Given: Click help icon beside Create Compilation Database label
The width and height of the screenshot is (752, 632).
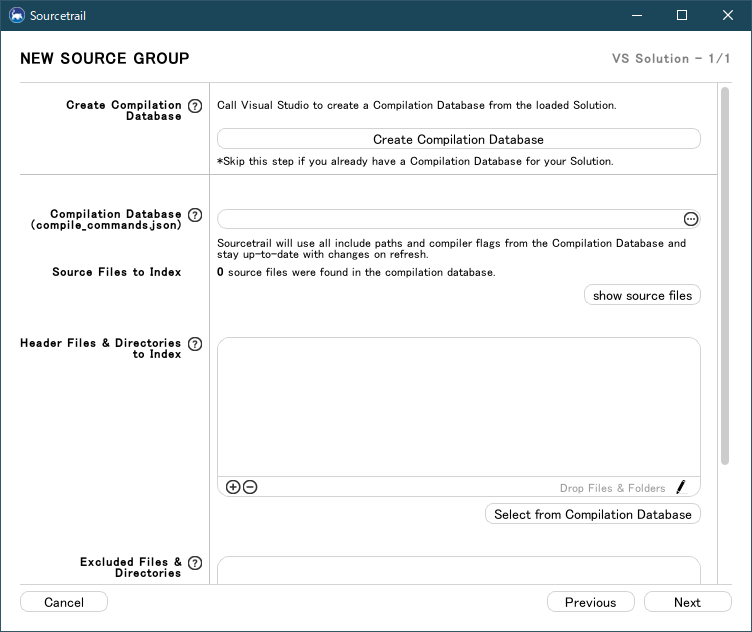Looking at the screenshot, I should coord(195,105).
